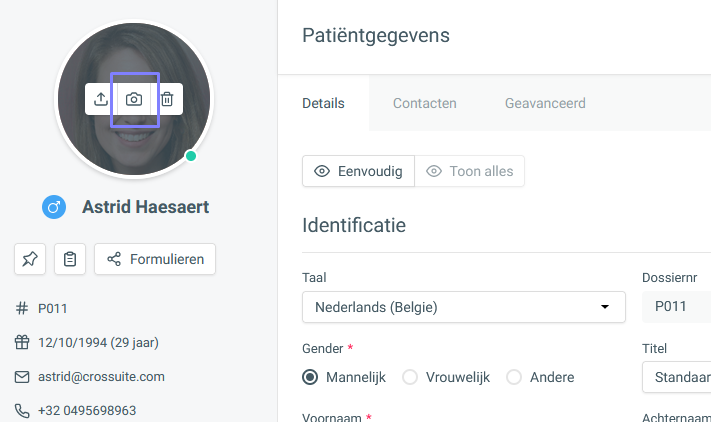The width and height of the screenshot is (711, 422).
Task: Open the Geavanceerd tab
Action: pos(545,103)
